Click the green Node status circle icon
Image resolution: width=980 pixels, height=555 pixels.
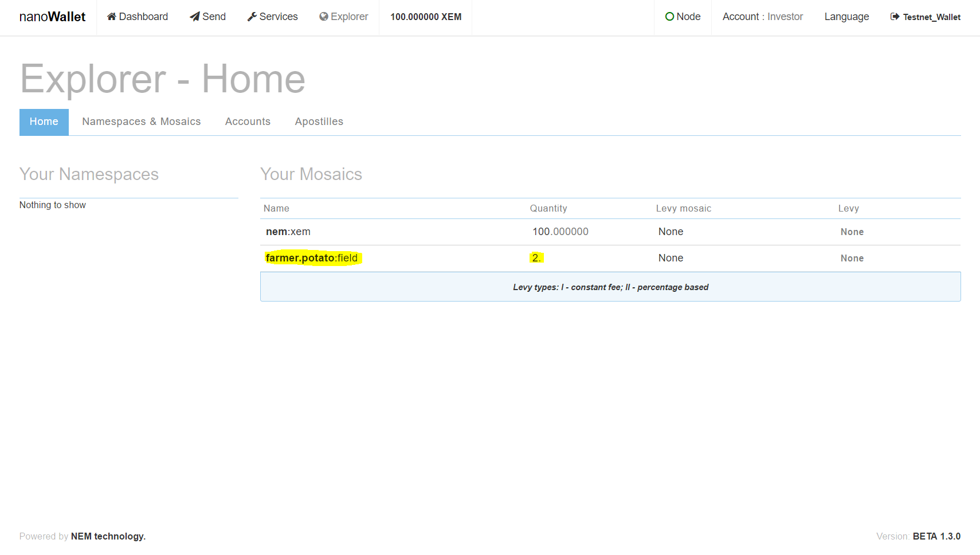(669, 17)
